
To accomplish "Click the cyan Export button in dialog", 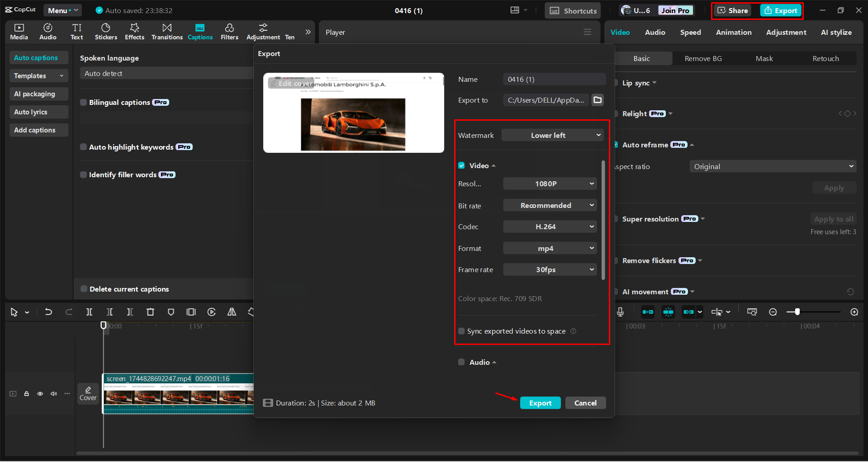I will 540,403.
